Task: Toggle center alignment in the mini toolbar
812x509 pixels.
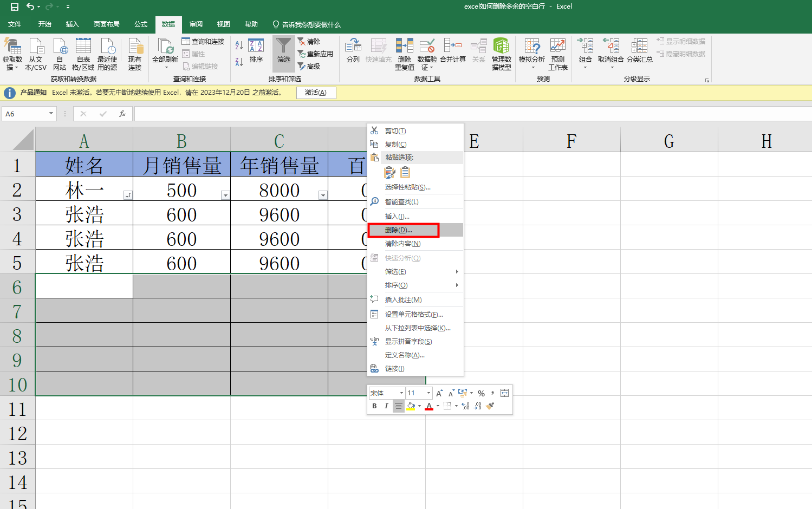Action: tap(398, 406)
